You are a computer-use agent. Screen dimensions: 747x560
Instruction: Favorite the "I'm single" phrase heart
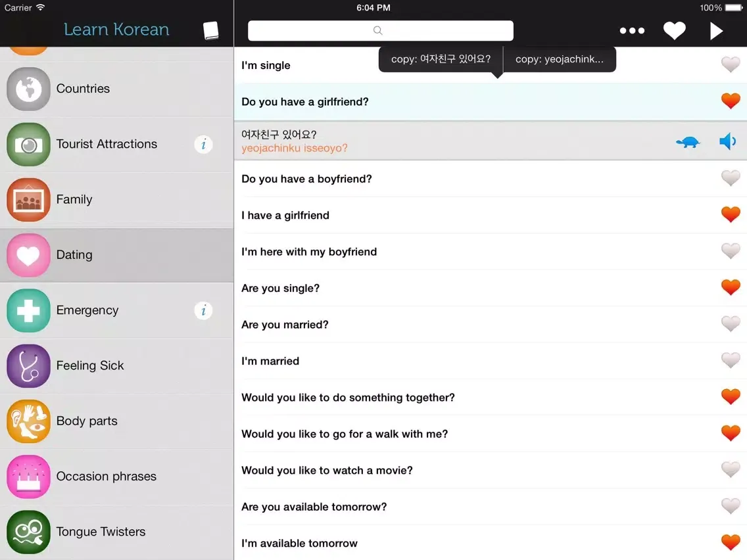(x=730, y=64)
